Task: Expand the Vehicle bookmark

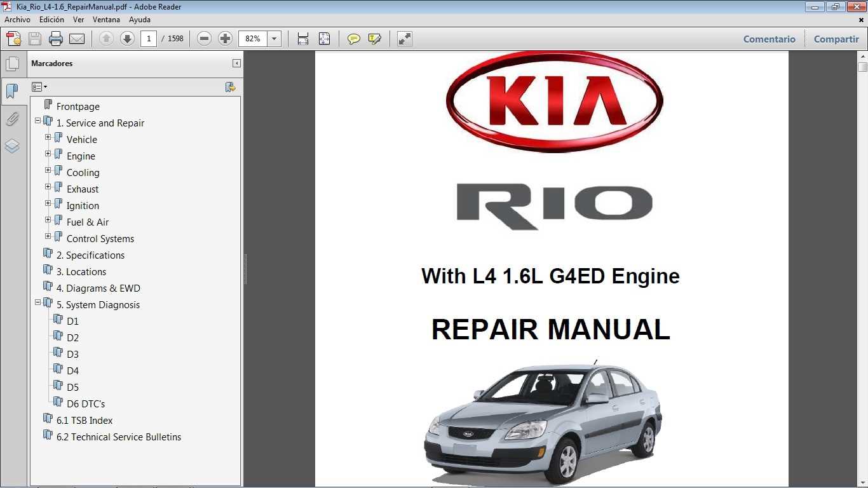Action: (x=48, y=137)
